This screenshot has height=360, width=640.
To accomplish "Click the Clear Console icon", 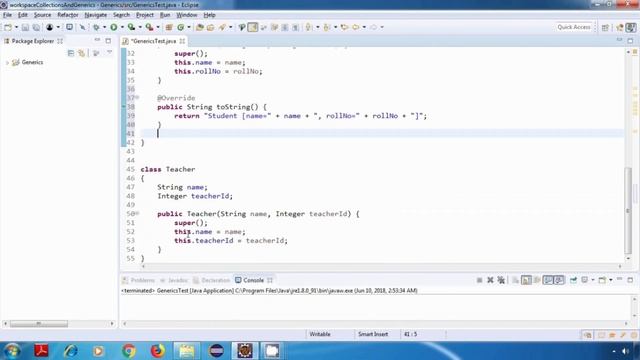I will click(x=516, y=280).
